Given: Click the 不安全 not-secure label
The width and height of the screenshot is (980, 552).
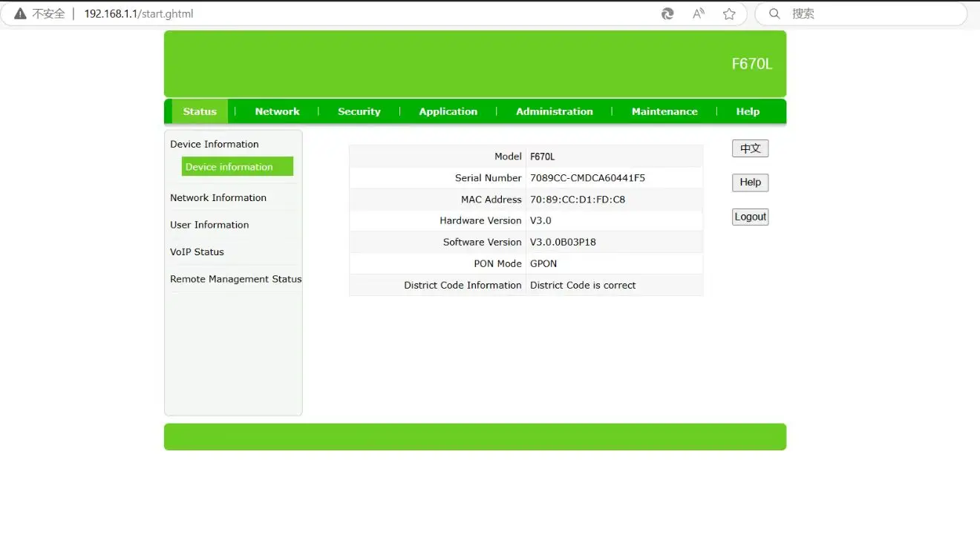Looking at the screenshot, I should click(48, 14).
